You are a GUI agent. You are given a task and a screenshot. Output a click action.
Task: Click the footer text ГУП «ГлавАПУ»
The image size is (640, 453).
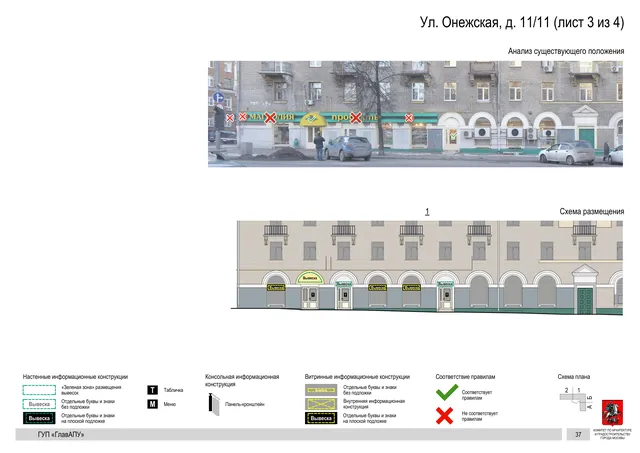60,435
